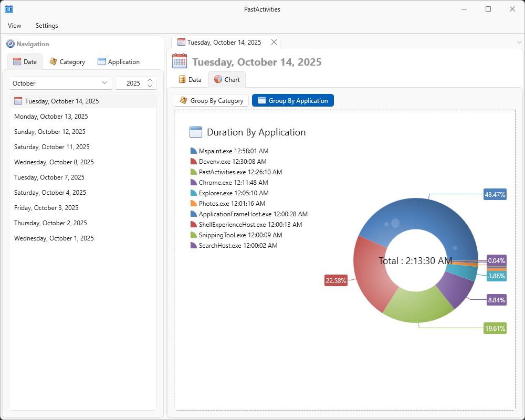Click the green PastActivities.exe legend marker

coord(194,172)
